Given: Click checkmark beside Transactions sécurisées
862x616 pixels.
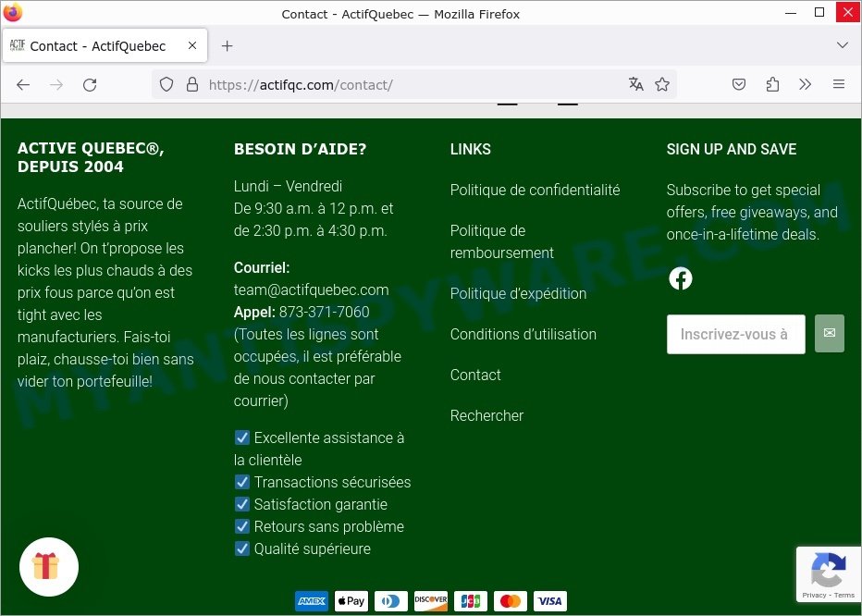Looking at the screenshot, I should point(242,482).
